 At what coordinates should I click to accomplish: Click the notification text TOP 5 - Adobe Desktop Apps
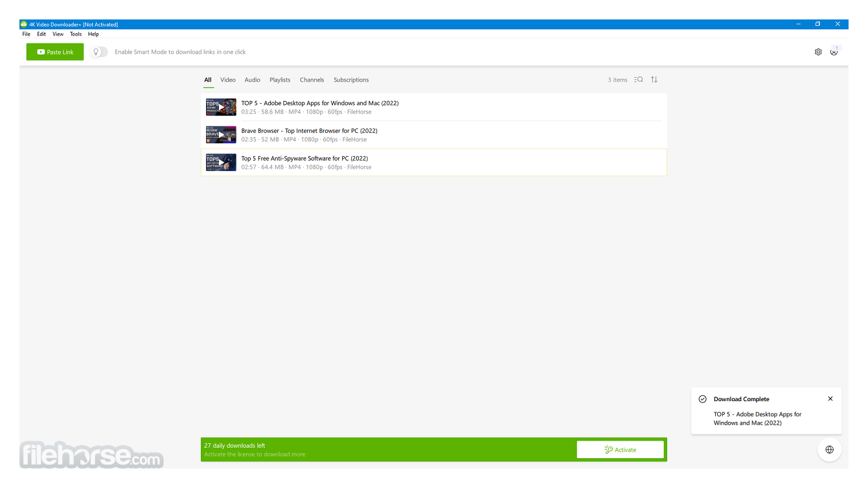[757, 419]
